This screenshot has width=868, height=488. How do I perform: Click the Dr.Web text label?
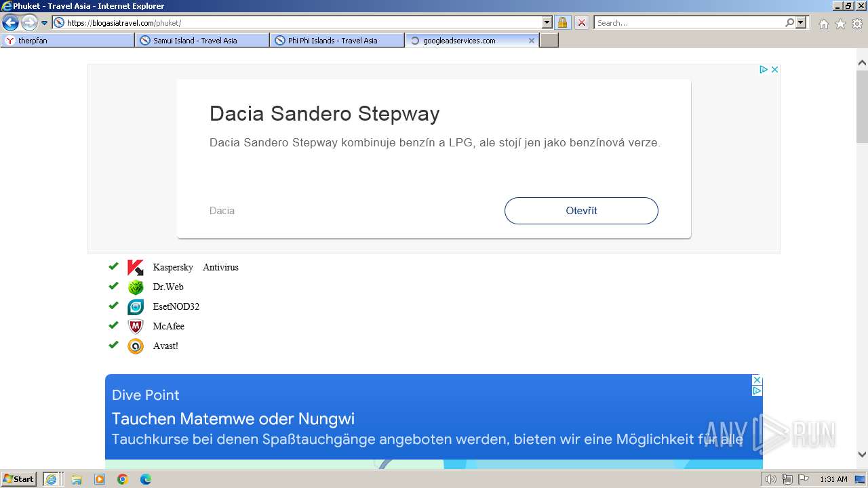click(x=168, y=287)
